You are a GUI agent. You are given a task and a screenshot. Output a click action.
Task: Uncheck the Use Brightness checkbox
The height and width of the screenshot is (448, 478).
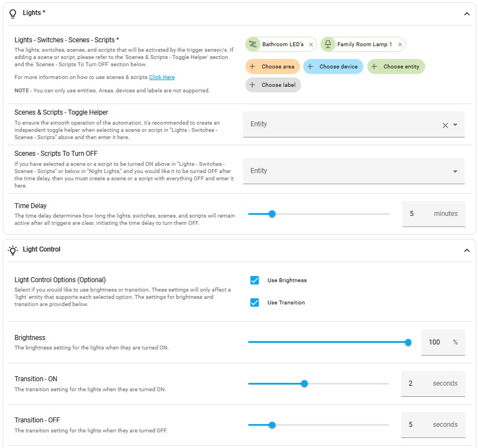254,280
